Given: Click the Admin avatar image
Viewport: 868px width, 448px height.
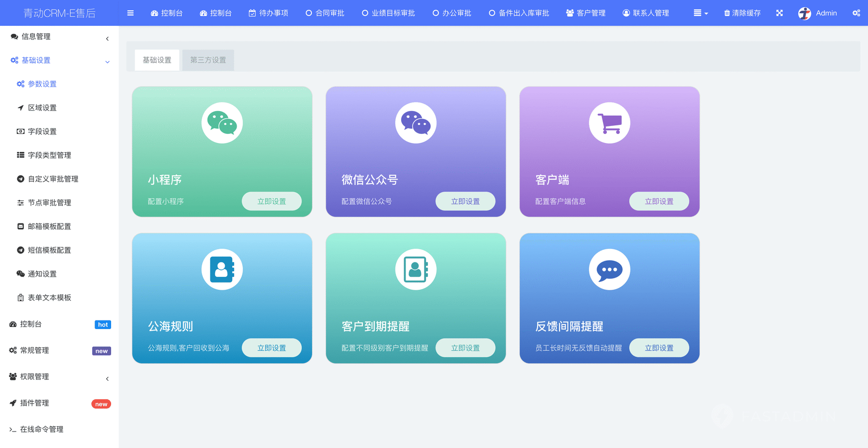Looking at the screenshot, I should [804, 13].
